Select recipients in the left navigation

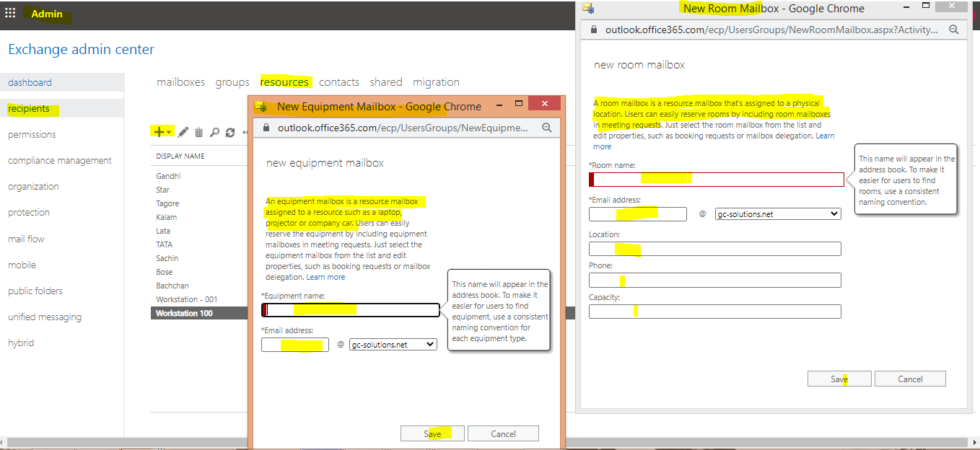coord(62,109)
